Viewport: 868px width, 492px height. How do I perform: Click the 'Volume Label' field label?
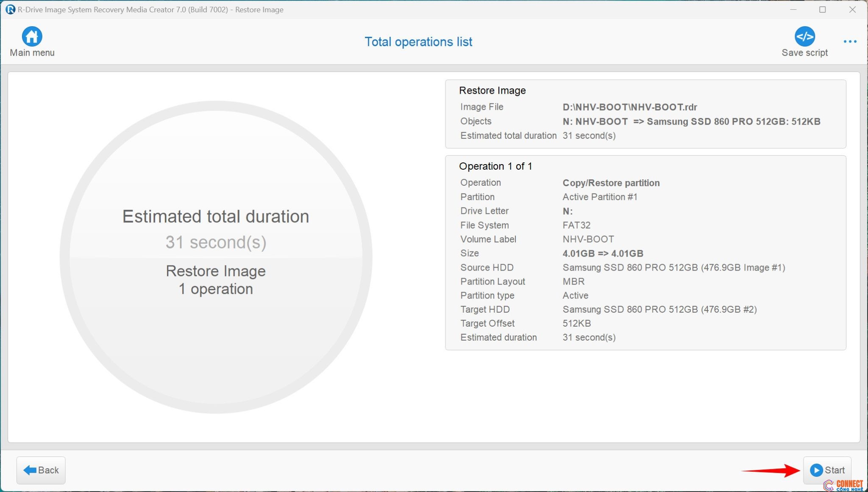(x=488, y=239)
